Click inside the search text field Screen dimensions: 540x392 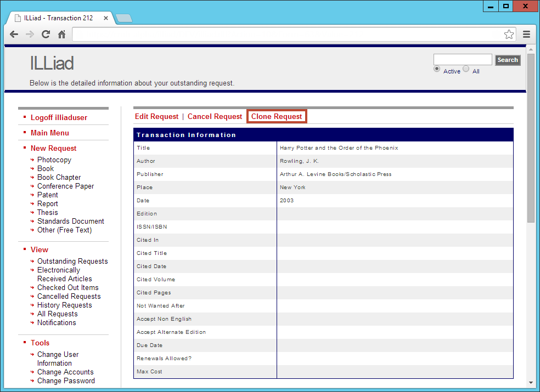pyautogui.click(x=463, y=59)
